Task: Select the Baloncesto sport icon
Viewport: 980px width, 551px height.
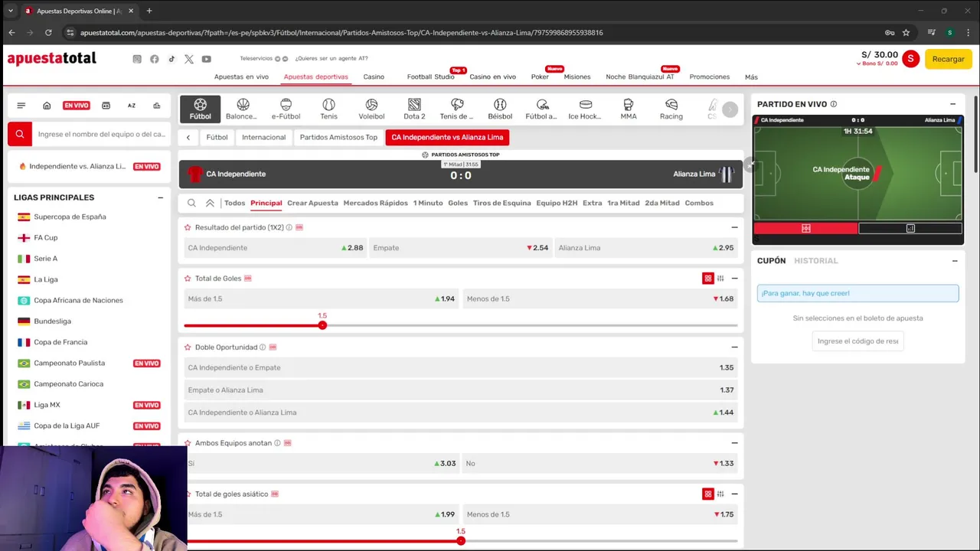Action: coord(242,109)
